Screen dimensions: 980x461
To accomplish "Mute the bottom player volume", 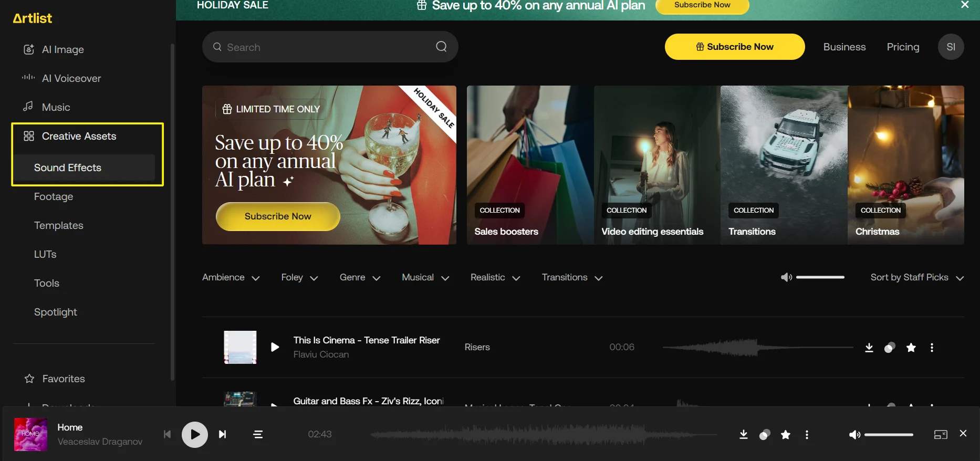I will [x=854, y=435].
